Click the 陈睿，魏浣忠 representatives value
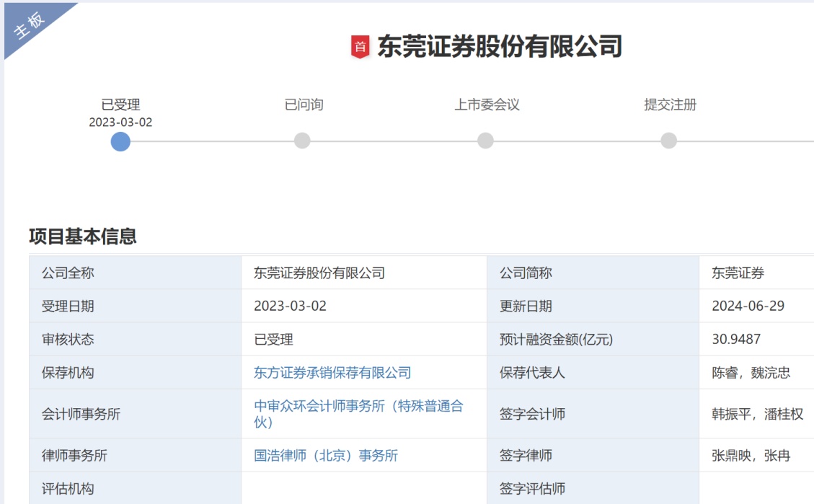814x504 pixels. tap(751, 373)
